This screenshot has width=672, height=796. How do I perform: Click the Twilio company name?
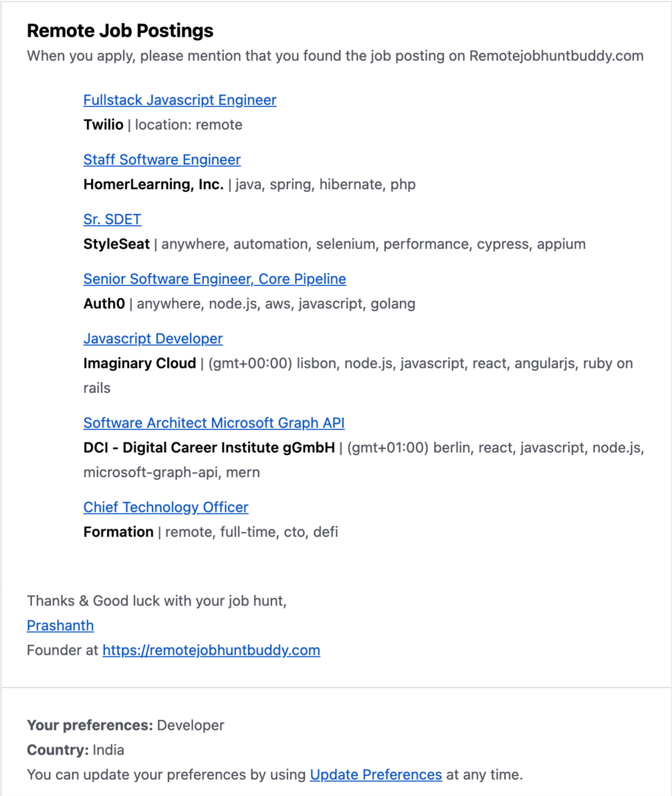pos(103,125)
